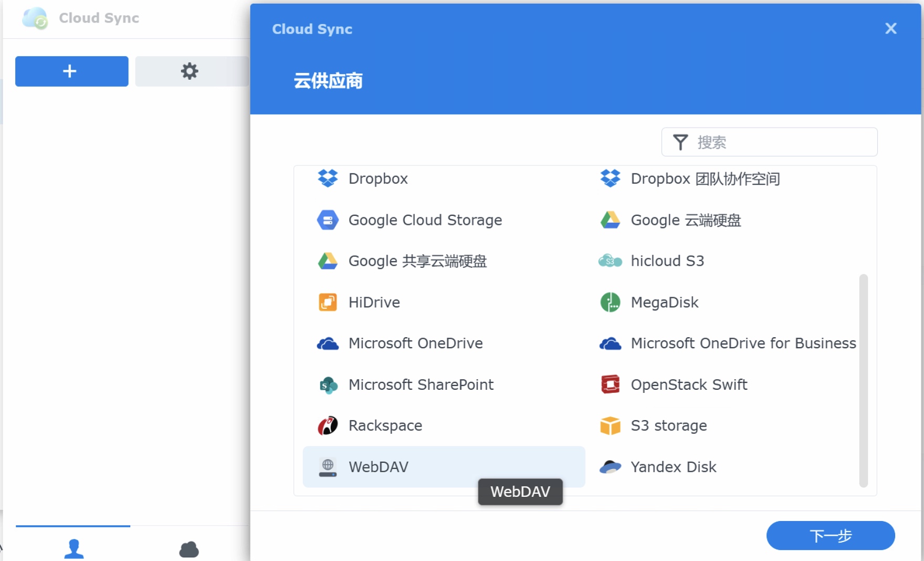Screen dimensions: 924x561
Task: Focus the 搜索 search field
Action: (x=769, y=142)
